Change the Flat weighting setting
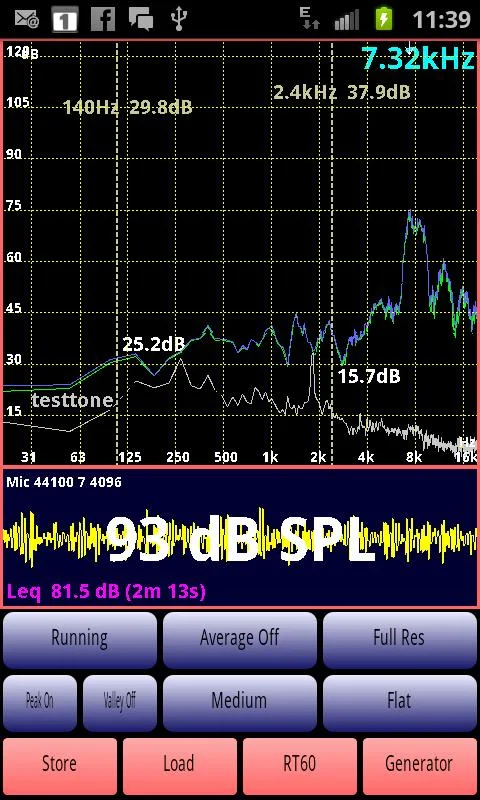The width and height of the screenshot is (480, 800). point(399,704)
